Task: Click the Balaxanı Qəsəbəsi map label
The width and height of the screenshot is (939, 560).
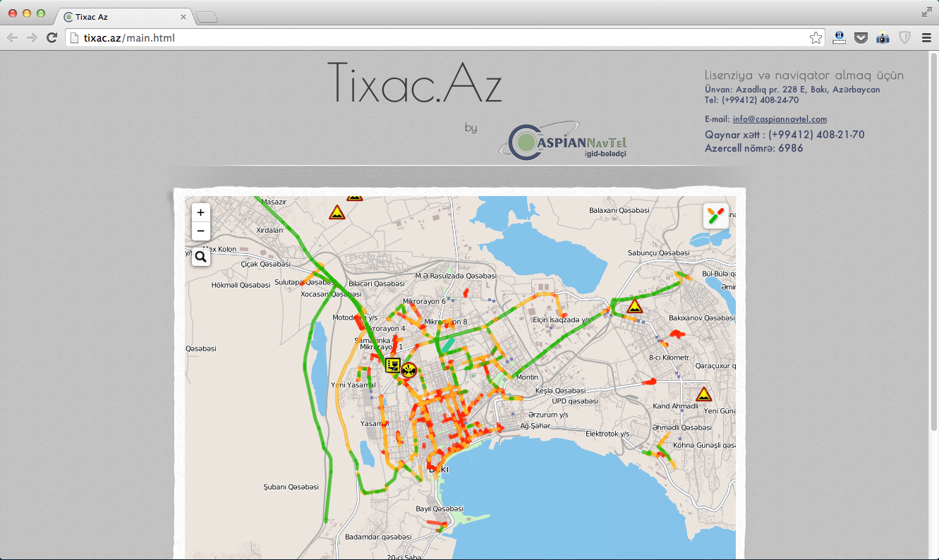Action: 619,211
